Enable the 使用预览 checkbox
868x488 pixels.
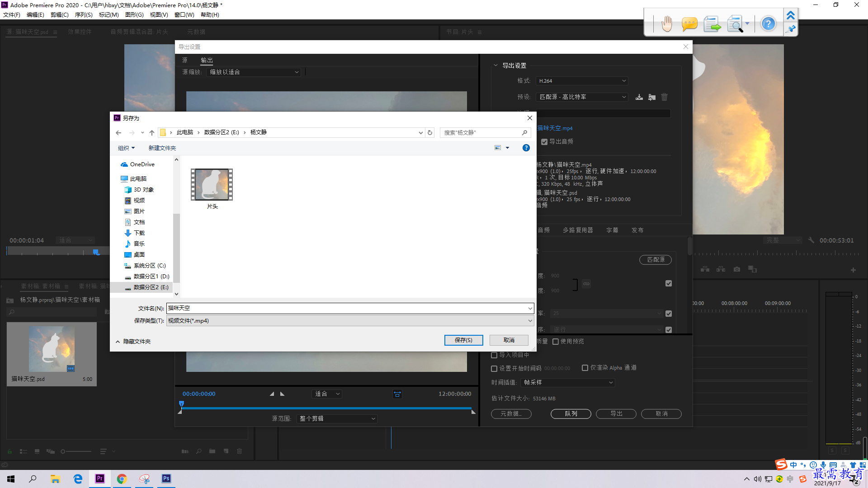point(556,342)
